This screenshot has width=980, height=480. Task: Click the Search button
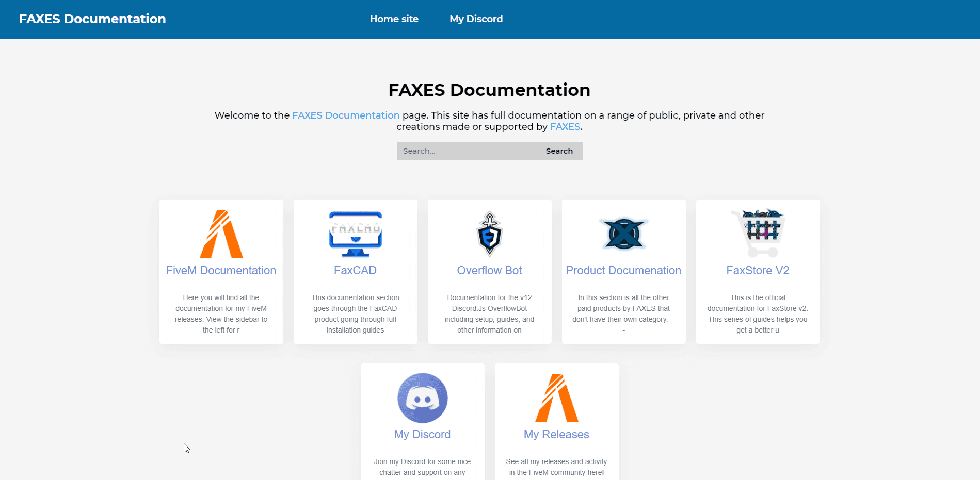pyautogui.click(x=559, y=151)
